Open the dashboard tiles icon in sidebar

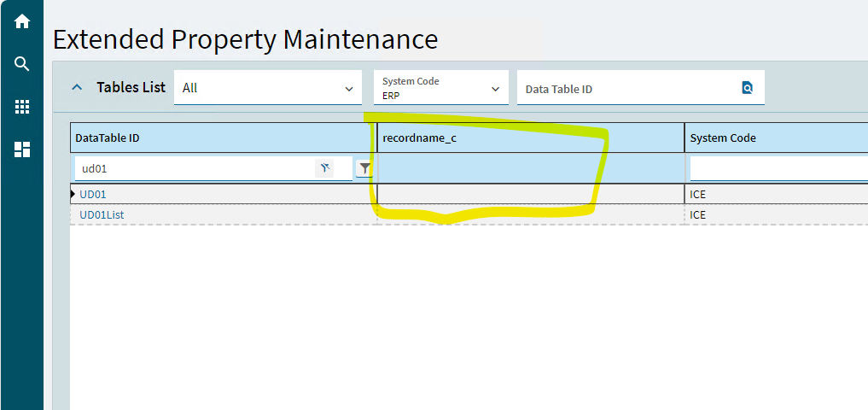pos(21,149)
